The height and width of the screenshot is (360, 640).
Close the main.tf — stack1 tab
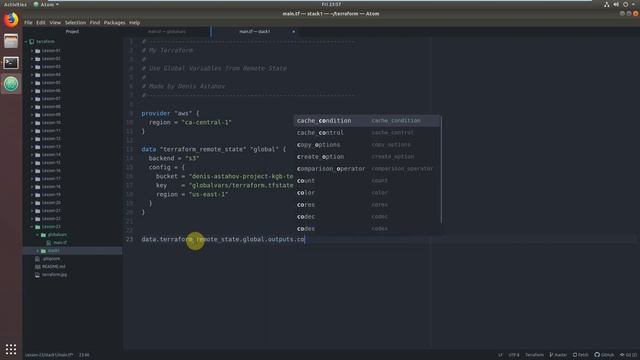[x=293, y=31]
